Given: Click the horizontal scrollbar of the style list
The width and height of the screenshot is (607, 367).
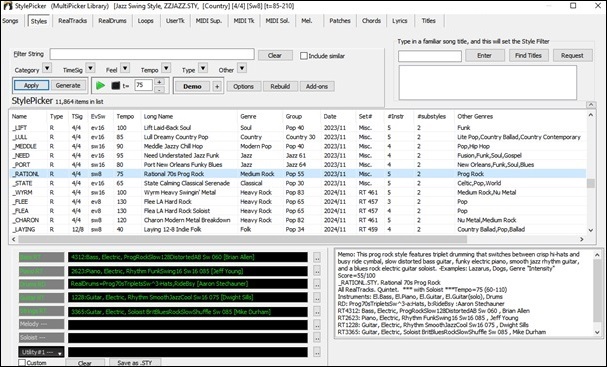Looking at the screenshot, I should [242, 239].
